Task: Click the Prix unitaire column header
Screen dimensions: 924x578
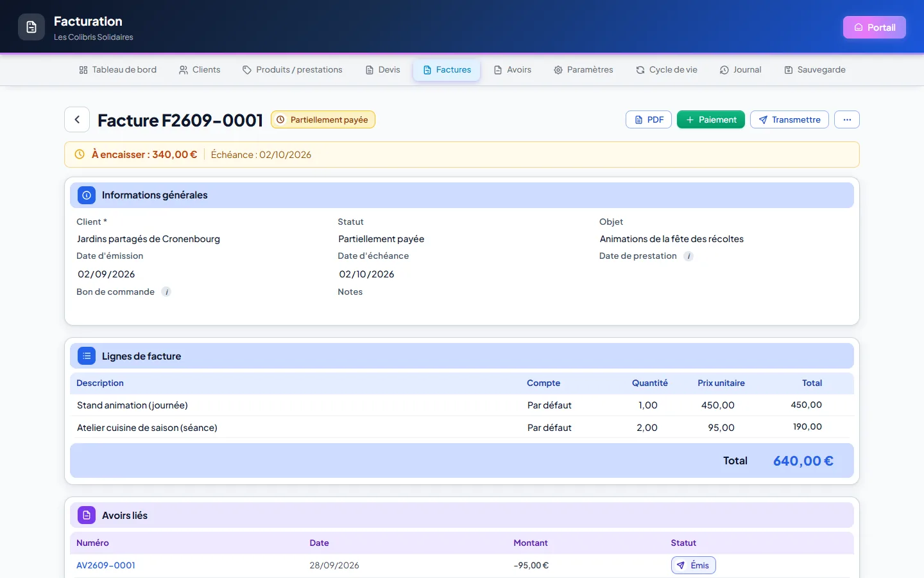Action: tap(721, 383)
